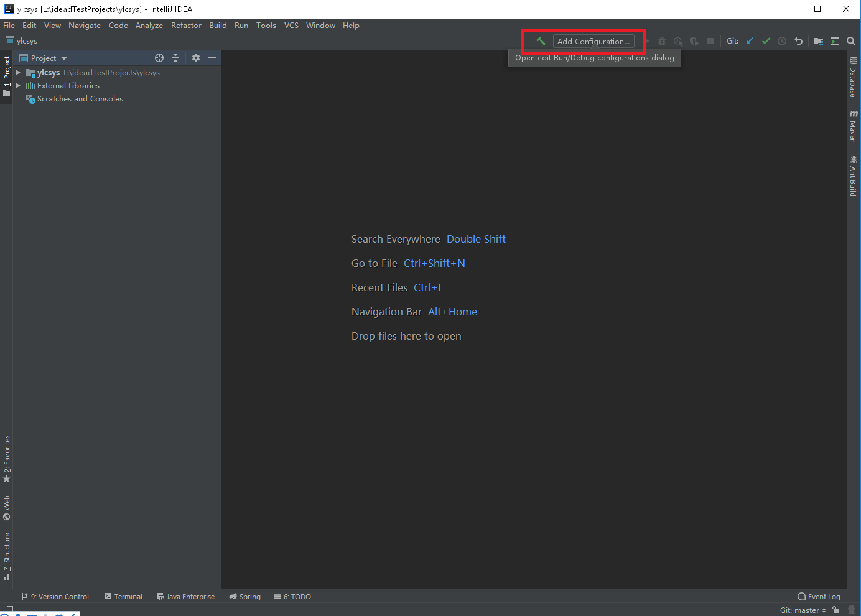Click the Git Revert undo arrow
The width and height of the screenshot is (861, 616).
pyautogui.click(x=798, y=41)
